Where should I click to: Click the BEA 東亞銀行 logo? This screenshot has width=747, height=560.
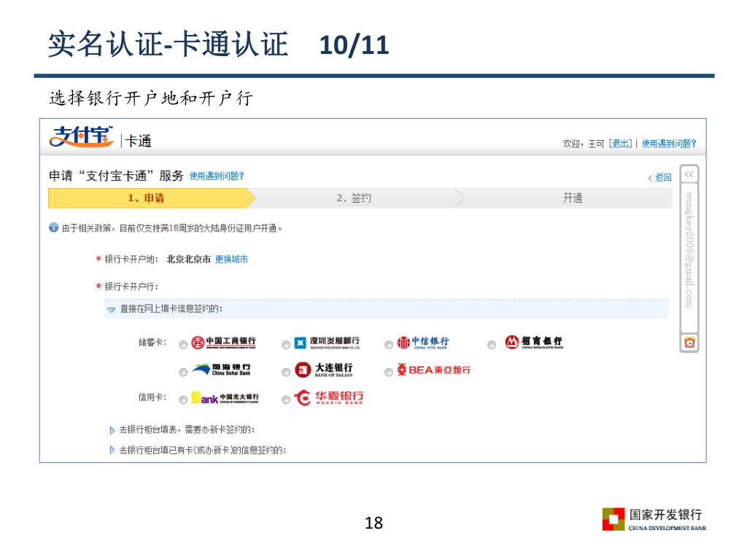[434, 370]
